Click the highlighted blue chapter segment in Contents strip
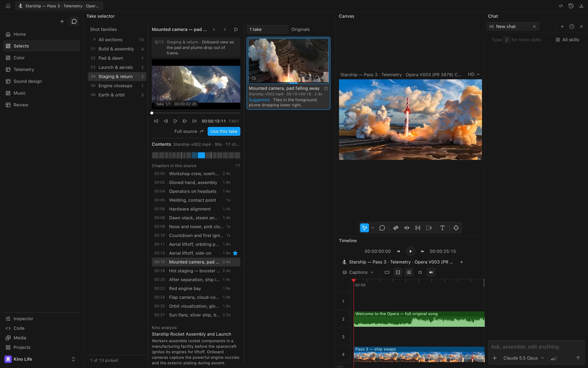Viewport: 588px width, 368px height. click(201, 155)
